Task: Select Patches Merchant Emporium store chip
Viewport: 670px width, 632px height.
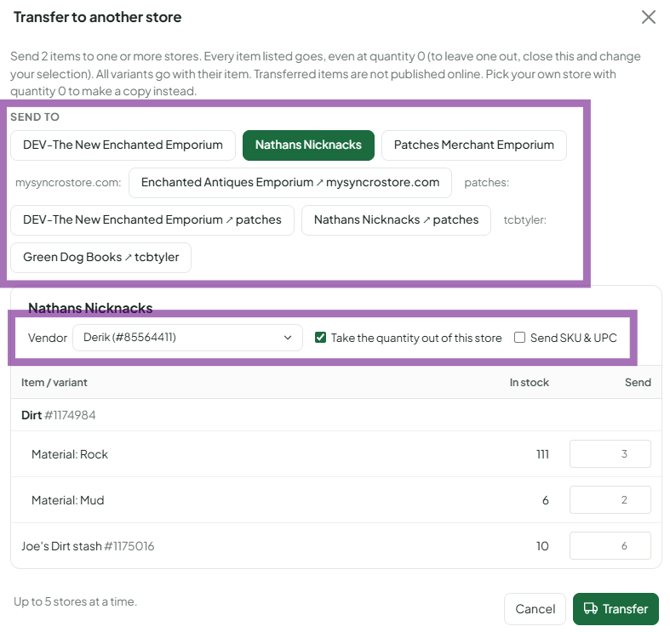Action: pyautogui.click(x=473, y=145)
